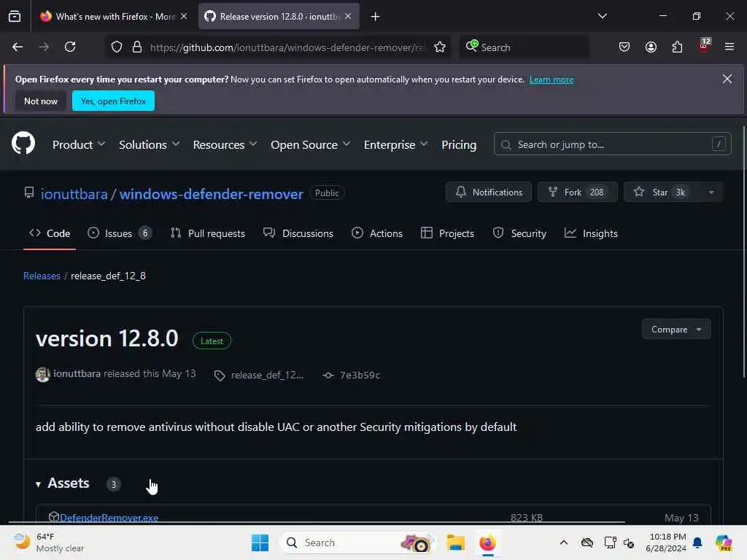The width and height of the screenshot is (747, 560).
Task: Click the page vertical scrollbar
Action: pos(743,252)
